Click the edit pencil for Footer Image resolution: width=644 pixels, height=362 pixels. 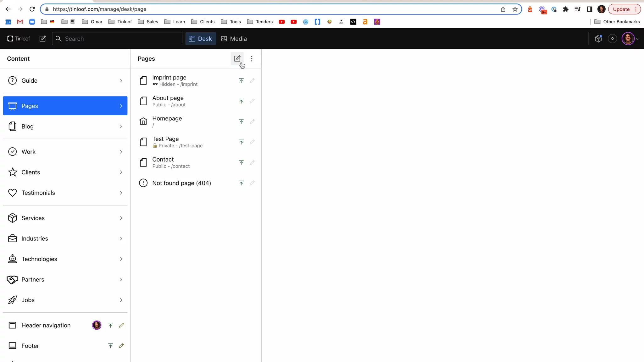[121, 346]
